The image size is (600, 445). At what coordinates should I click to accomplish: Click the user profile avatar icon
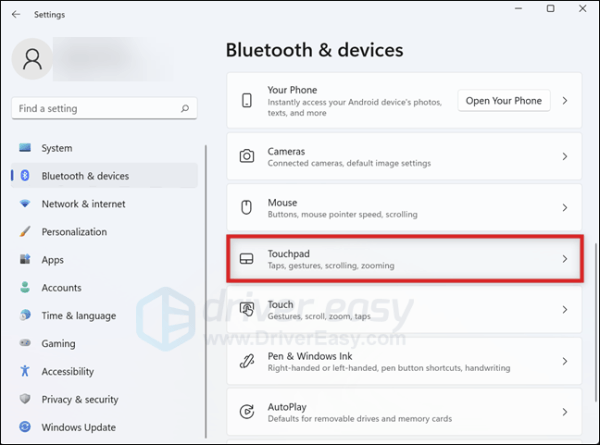click(x=33, y=59)
